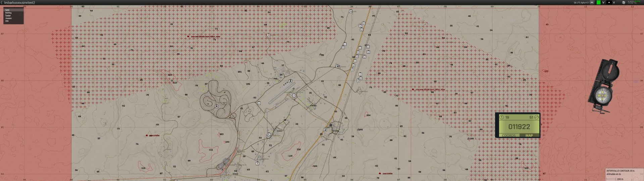Screen dimensions: 644x181
Task: Expand the marker color dropdown arrow
Action: point(603,2)
